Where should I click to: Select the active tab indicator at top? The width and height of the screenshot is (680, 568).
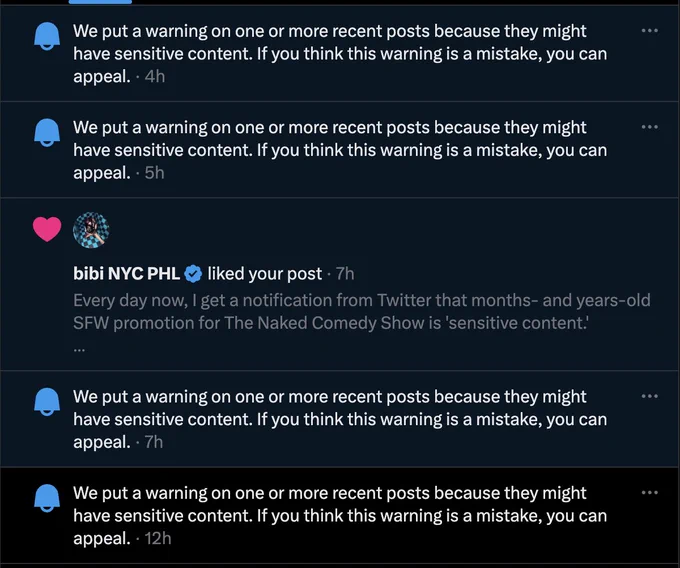pyautogui.click(x=100, y=2)
